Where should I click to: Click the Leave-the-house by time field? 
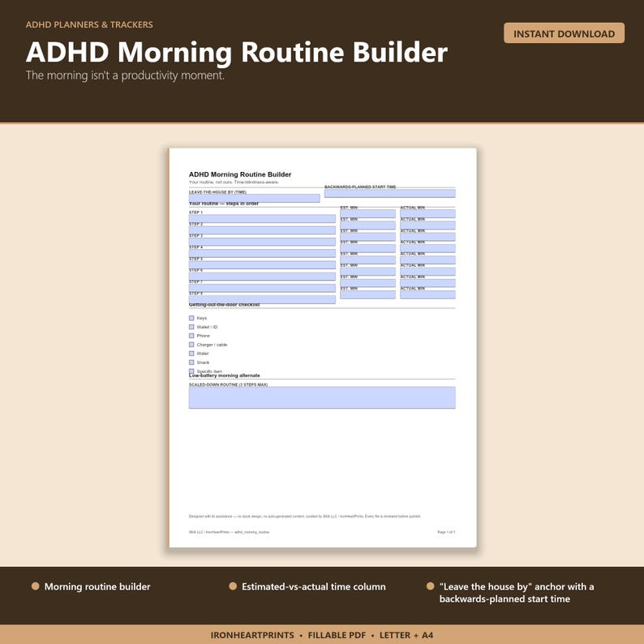point(254,199)
